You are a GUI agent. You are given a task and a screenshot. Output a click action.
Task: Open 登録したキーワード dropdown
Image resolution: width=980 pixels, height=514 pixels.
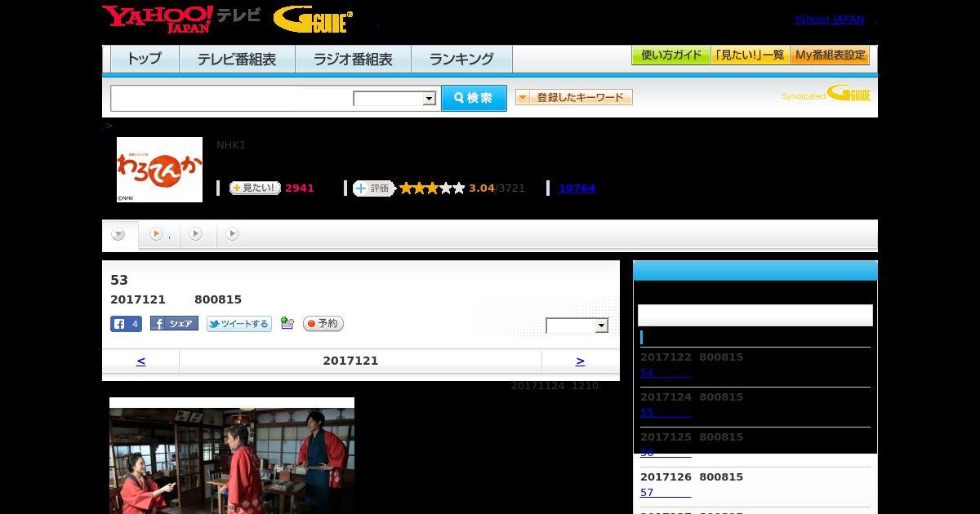pos(573,97)
